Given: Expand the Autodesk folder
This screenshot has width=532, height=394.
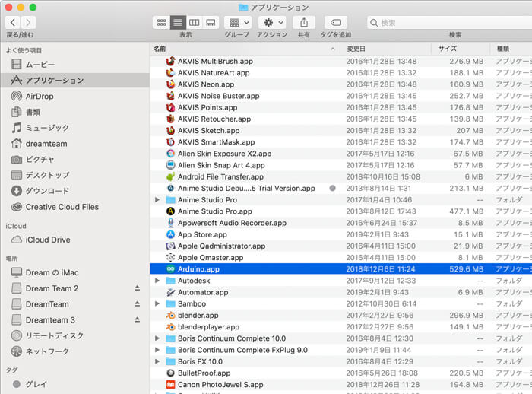Looking at the screenshot, I should [157, 281].
